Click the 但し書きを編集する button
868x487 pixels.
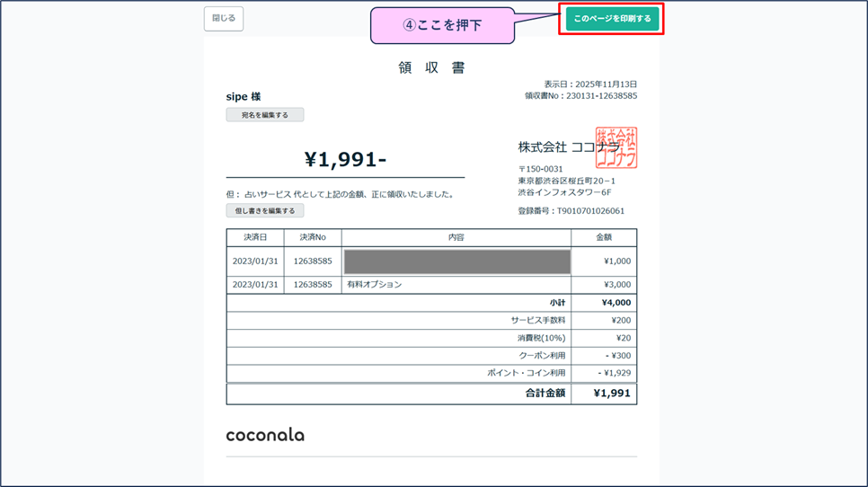pyautogui.click(x=265, y=211)
